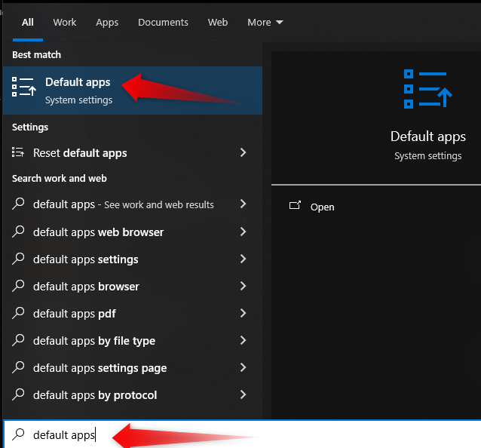Choose 'default apps pdf' suggestion
The width and height of the screenshot is (481, 448).
point(133,314)
